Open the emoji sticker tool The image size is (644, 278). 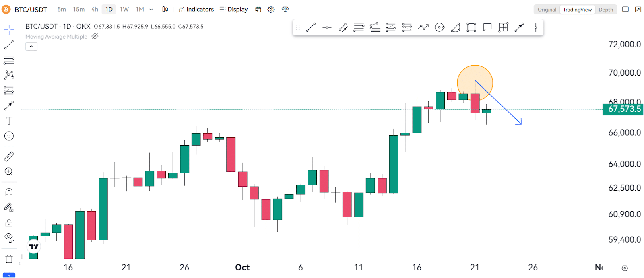(9, 136)
